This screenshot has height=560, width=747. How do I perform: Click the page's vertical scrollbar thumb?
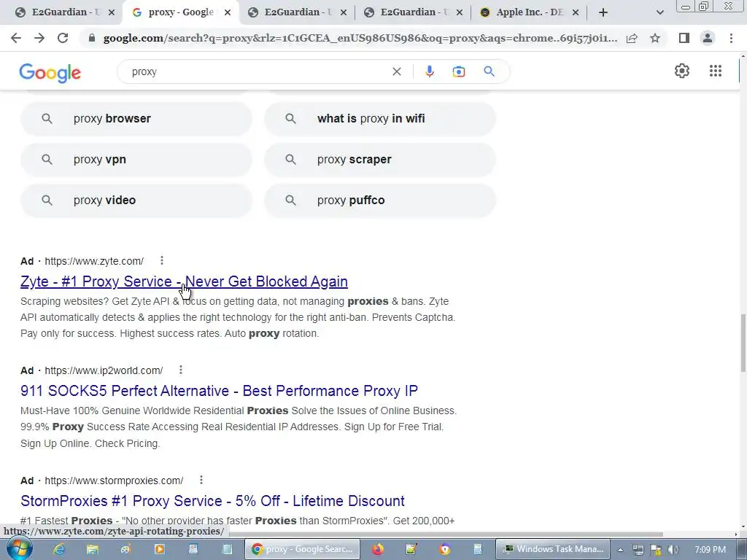coord(743,343)
